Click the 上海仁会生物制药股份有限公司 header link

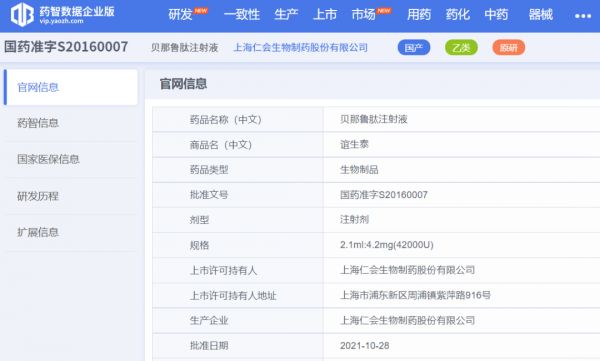300,47
